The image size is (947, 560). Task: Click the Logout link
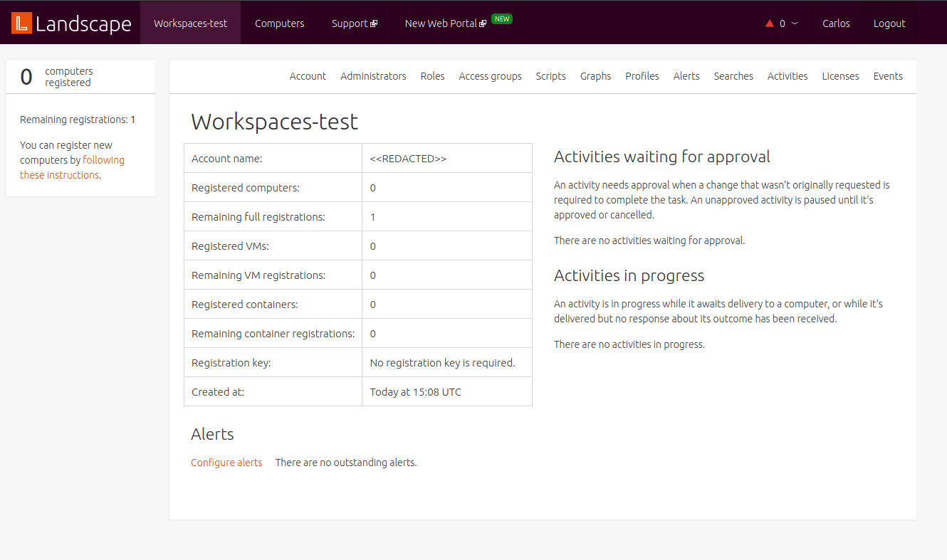tap(889, 23)
